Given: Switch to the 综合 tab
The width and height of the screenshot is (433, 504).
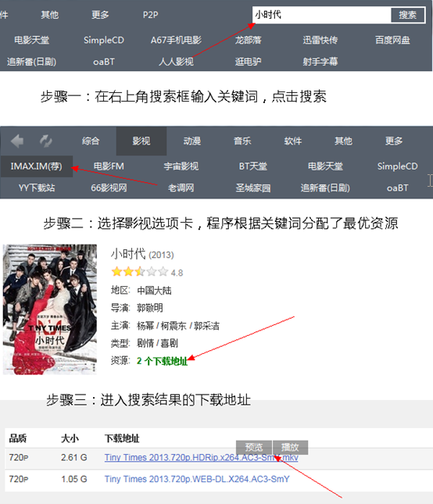Looking at the screenshot, I should (91, 141).
